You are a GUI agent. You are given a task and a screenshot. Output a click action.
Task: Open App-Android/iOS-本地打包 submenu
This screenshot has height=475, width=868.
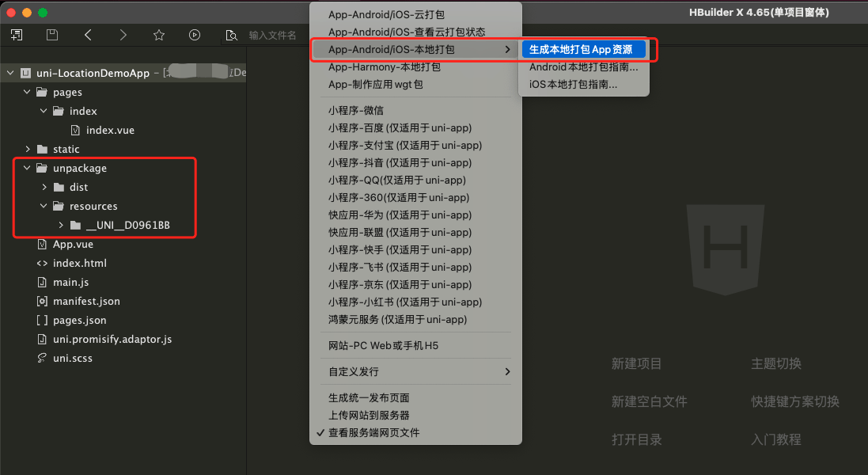415,49
